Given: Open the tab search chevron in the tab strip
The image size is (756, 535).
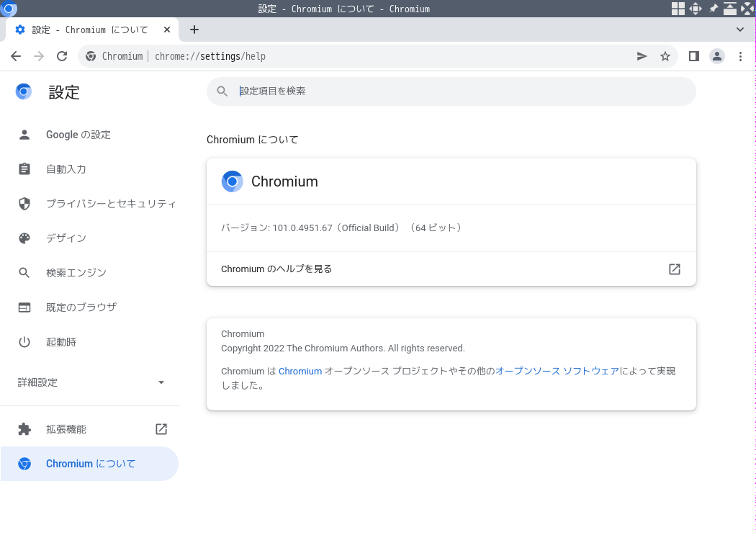Looking at the screenshot, I should tap(740, 30).
